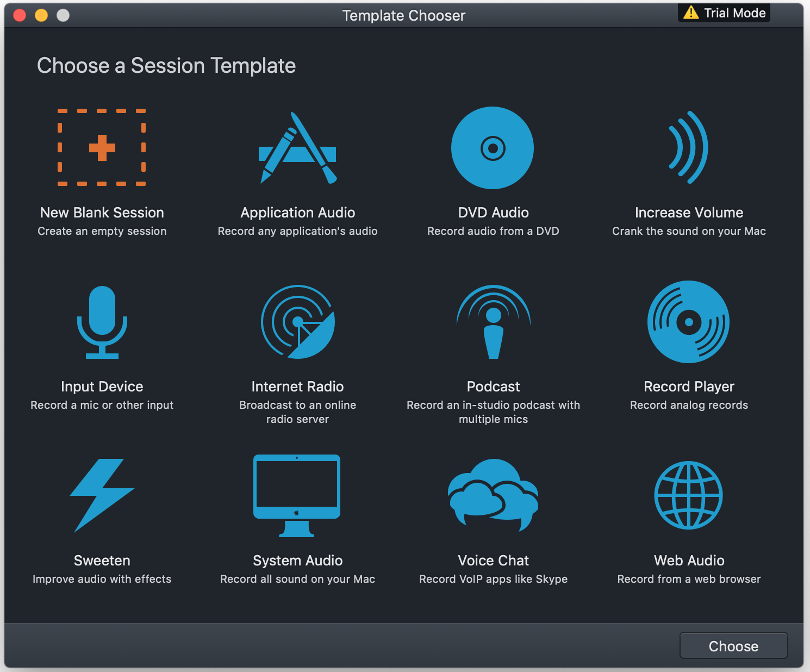Select the Sweeten template label
810x672 pixels.
102,560
